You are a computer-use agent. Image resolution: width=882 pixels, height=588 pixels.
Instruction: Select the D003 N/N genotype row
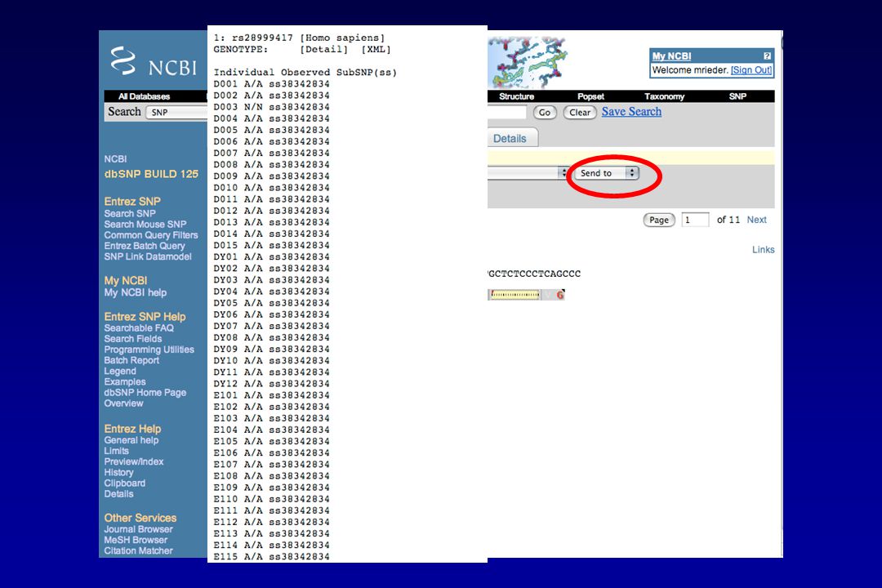point(272,107)
